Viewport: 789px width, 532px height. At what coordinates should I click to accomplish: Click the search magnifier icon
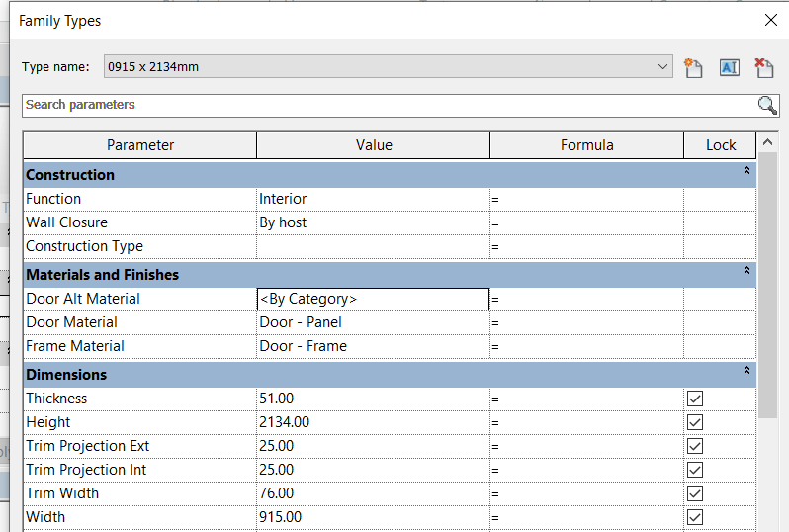pos(767,105)
